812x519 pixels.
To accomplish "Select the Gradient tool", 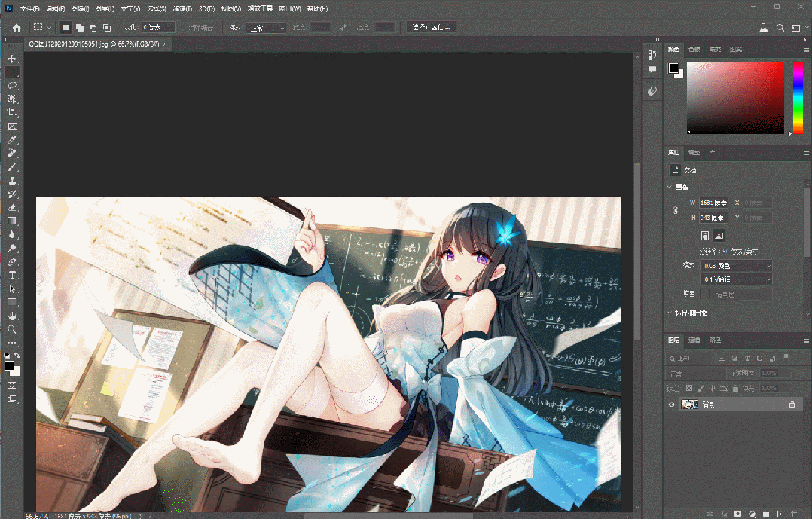I will (12, 221).
